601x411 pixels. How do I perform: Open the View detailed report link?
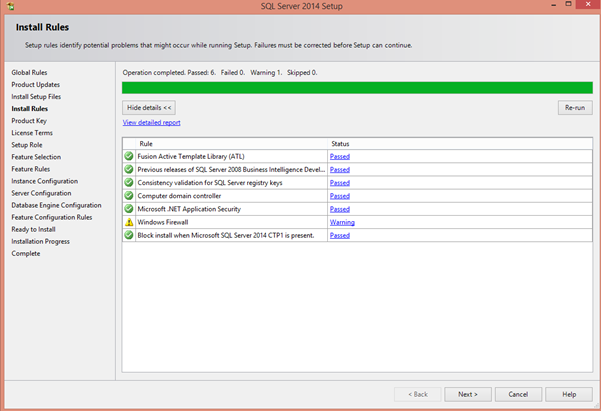point(151,122)
